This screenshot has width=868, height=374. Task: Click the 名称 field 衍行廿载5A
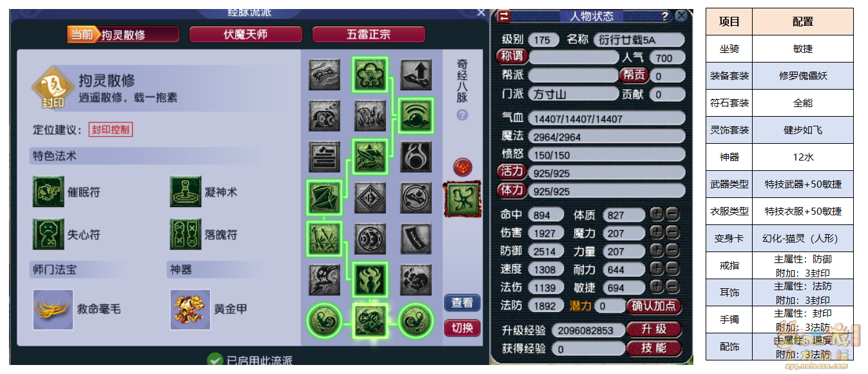[639, 39]
